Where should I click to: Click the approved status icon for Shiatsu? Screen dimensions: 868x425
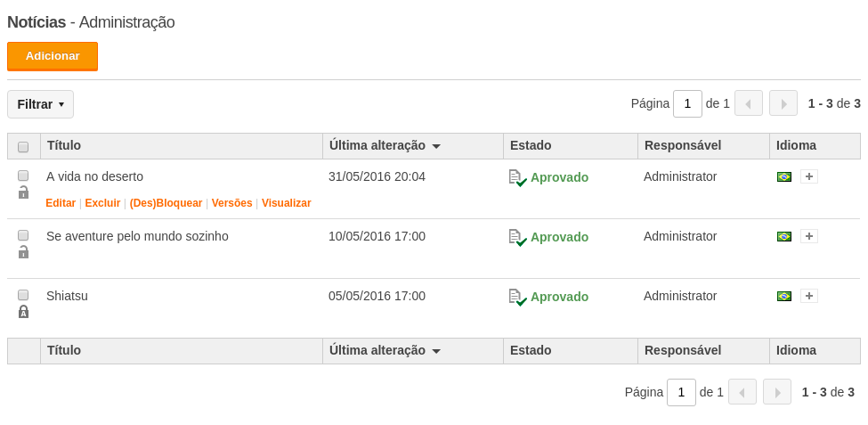(x=517, y=298)
